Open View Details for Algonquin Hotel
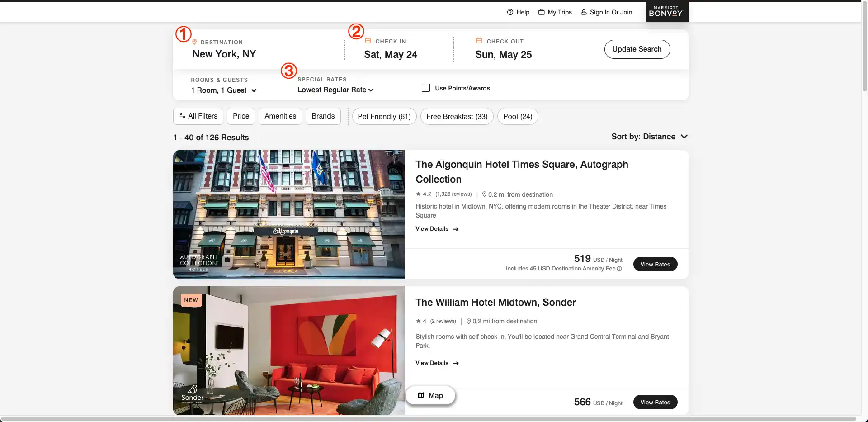Viewport: 868px width, 422px height. pos(437,229)
